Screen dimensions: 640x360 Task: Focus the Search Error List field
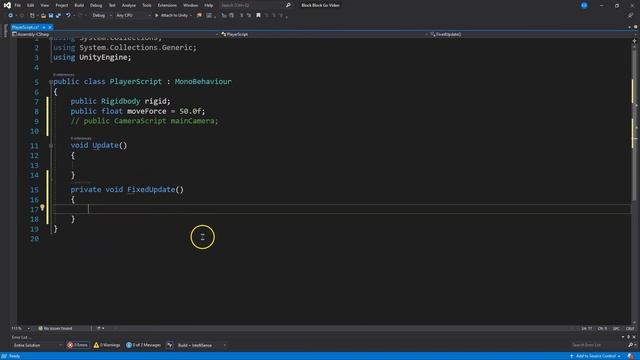pyautogui.click(x=598, y=345)
